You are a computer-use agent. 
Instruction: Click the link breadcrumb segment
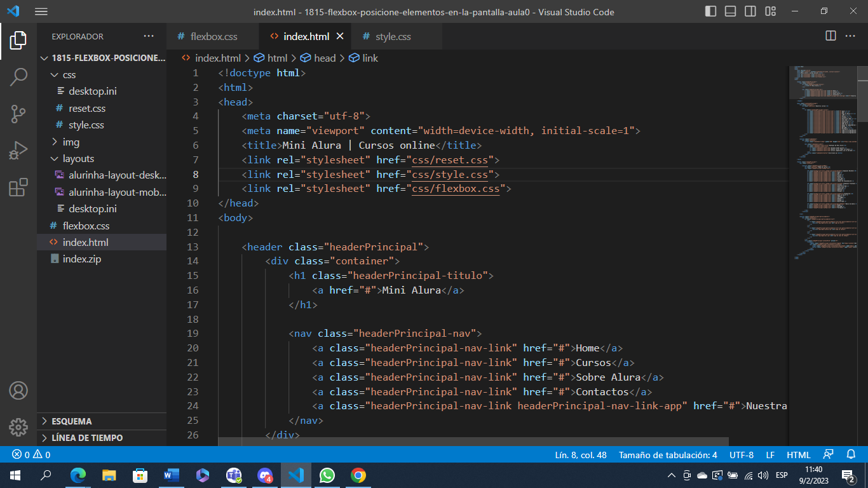363,58
